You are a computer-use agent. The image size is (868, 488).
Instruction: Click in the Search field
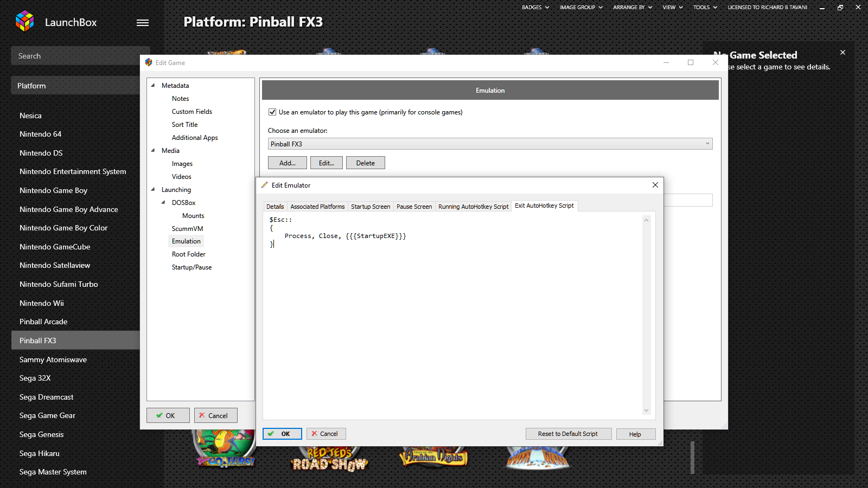point(80,56)
